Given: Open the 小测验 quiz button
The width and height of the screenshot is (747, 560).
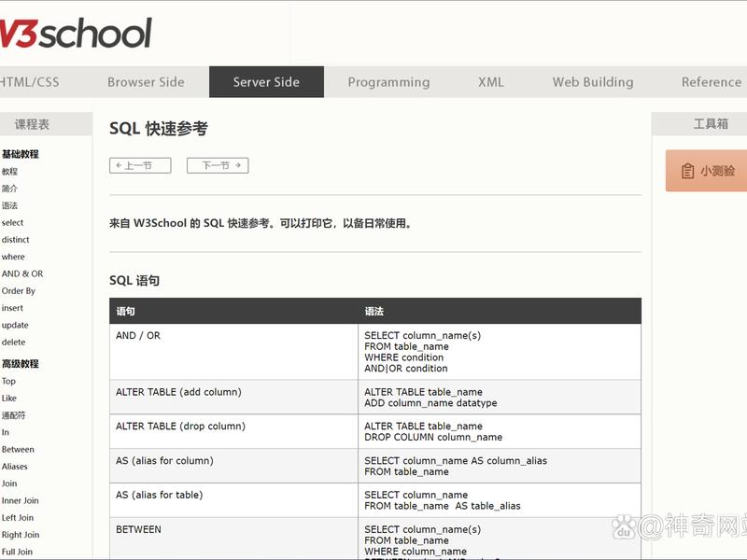Looking at the screenshot, I should point(707,171).
